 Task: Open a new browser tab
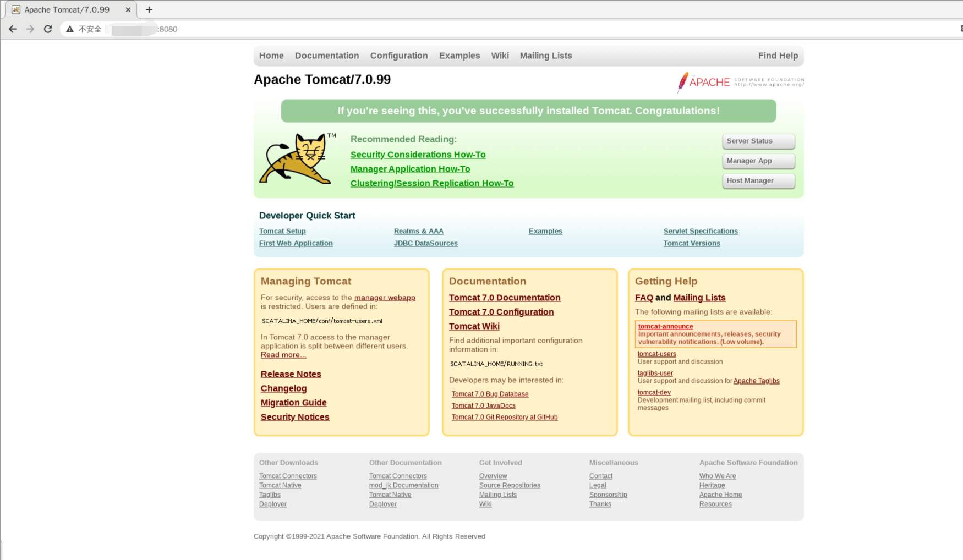click(x=149, y=9)
